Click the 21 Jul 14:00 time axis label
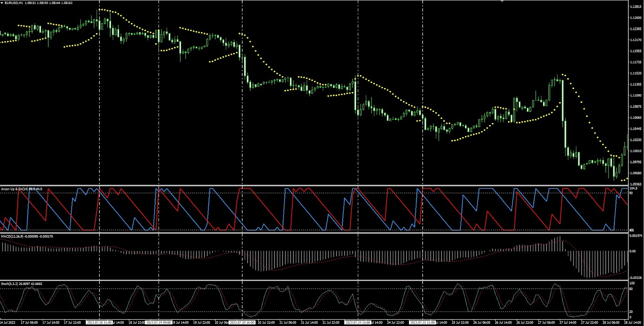This screenshot has width=644, height=326. [x=309, y=322]
